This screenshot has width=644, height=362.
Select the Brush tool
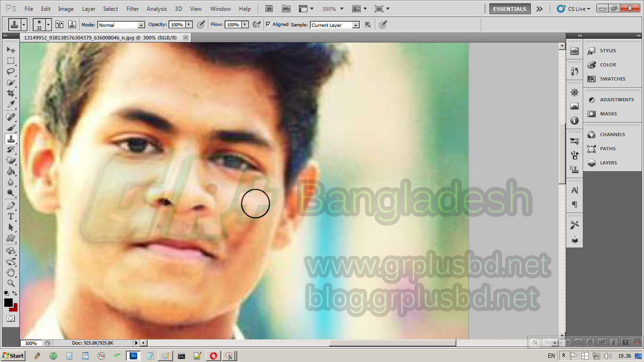click(11, 128)
